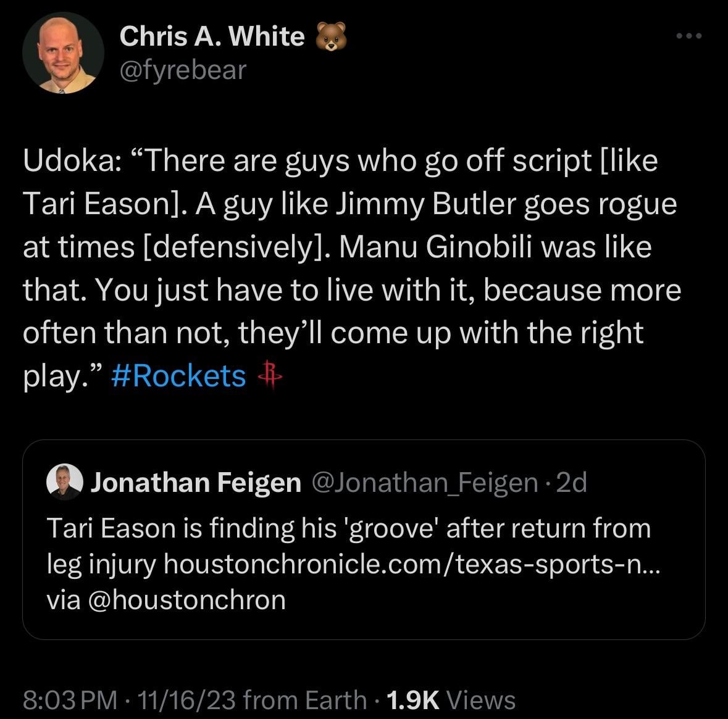The width and height of the screenshot is (728, 719).
Task: Open the #Rockets hashtag
Action: pyautogui.click(x=179, y=376)
